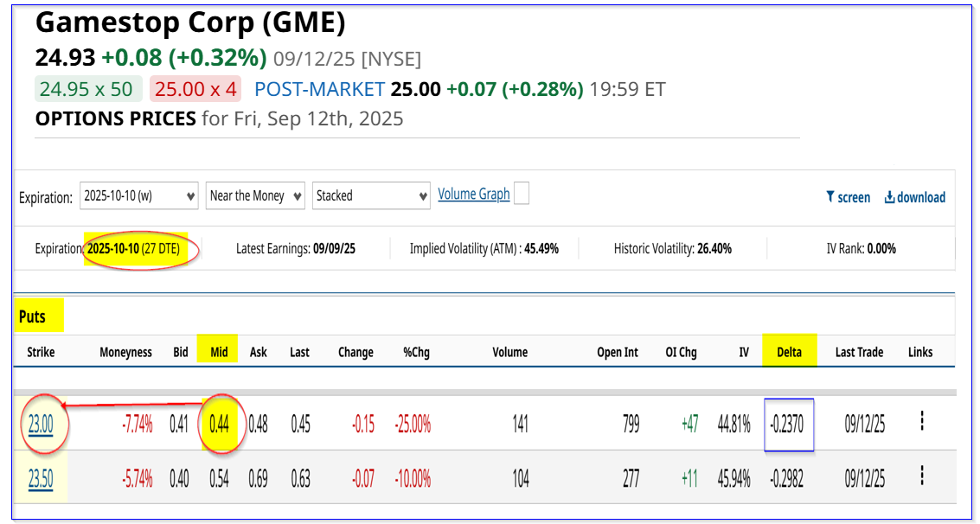Screen dimensions: 980x524
Task: Sort by %Chg column header
Action: click(x=414, y=352)
